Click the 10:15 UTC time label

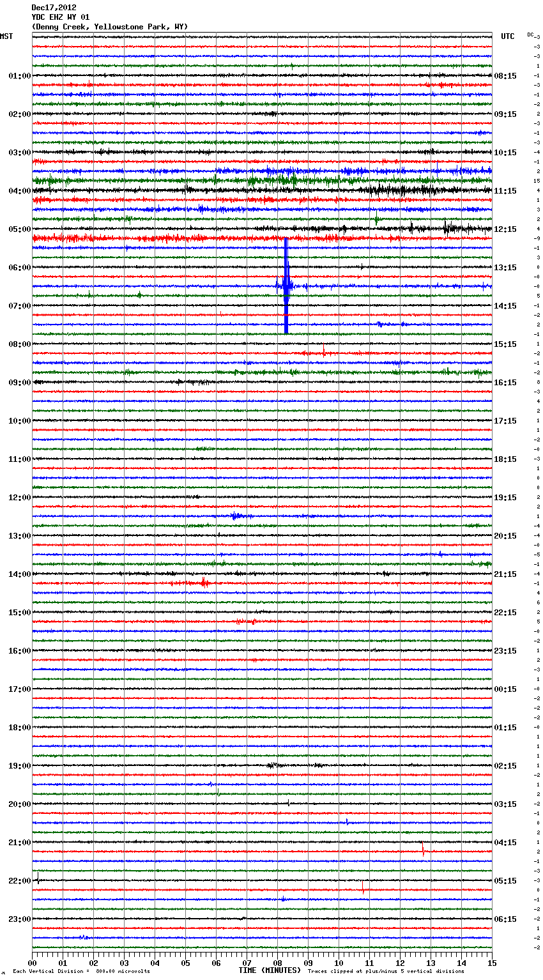pos(505,153)
